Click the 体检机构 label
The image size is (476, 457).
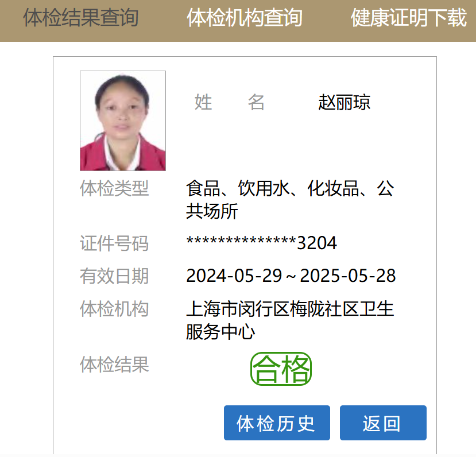114,309
